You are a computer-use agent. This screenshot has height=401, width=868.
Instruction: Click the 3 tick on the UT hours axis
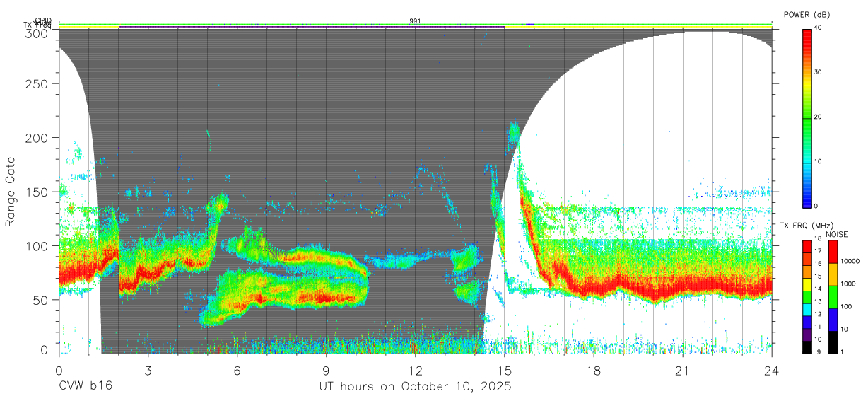pyautogui.click(x=148, y=370)
